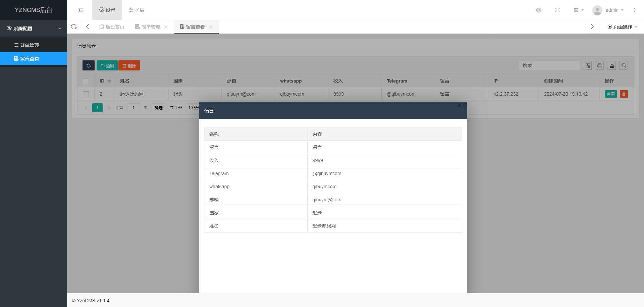Open the 10 条/页 page size dropdown
Viewport: 644px width, 307px height.
193,108
